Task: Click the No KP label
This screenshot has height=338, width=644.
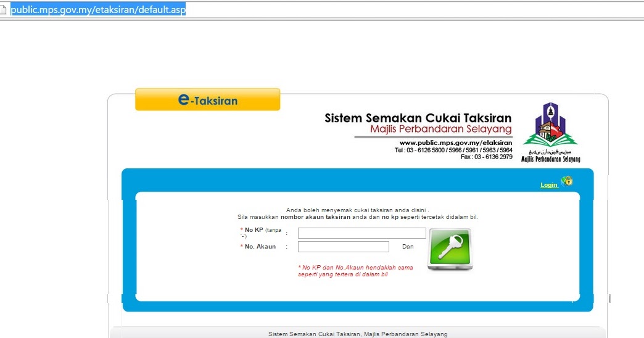Action: tap(261, 233)
